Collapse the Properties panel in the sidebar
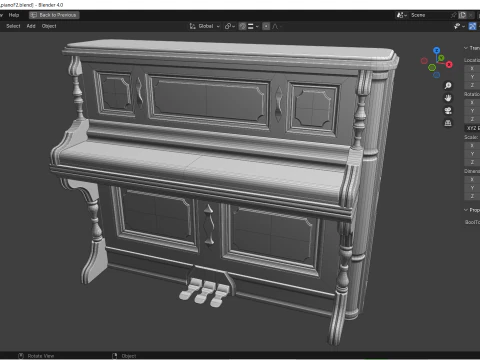Screen dimensions: 480x360 point(472,210)
